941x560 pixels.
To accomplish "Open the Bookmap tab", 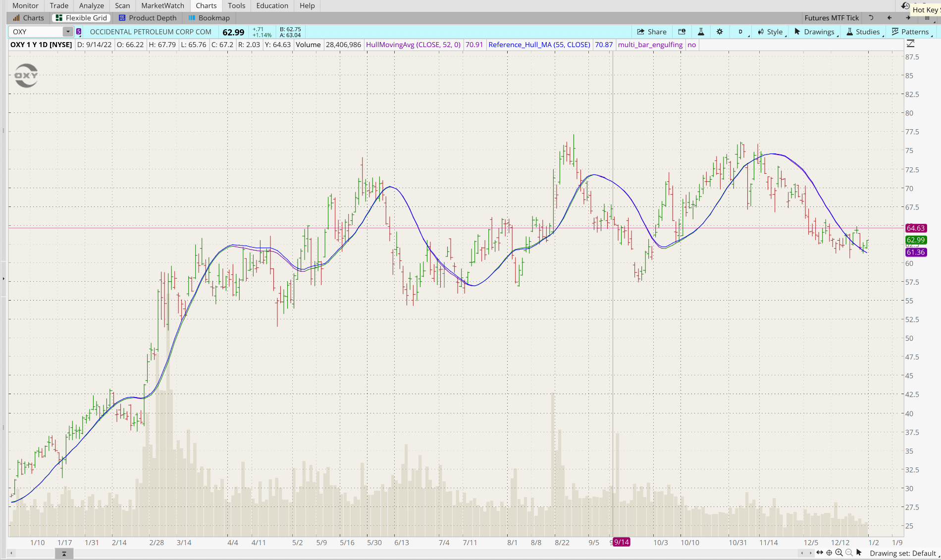I will click(209, 18).
